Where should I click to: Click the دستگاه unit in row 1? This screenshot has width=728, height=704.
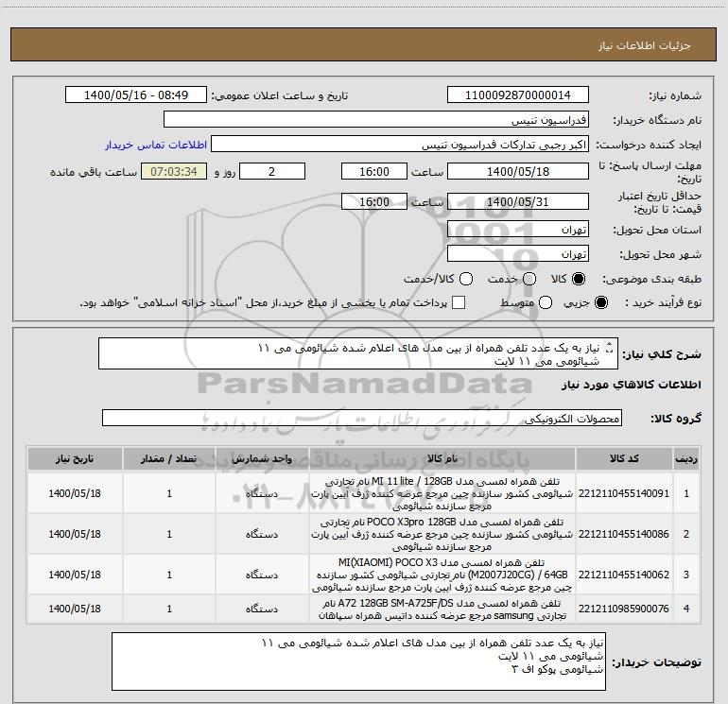tap(262, 493)
